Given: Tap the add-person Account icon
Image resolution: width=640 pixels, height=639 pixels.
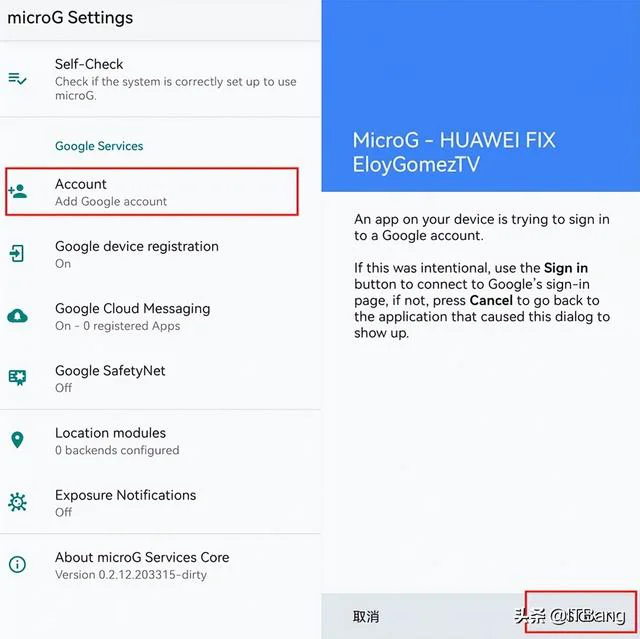Looking at the screenshot, I should click(x=18, y=191).
